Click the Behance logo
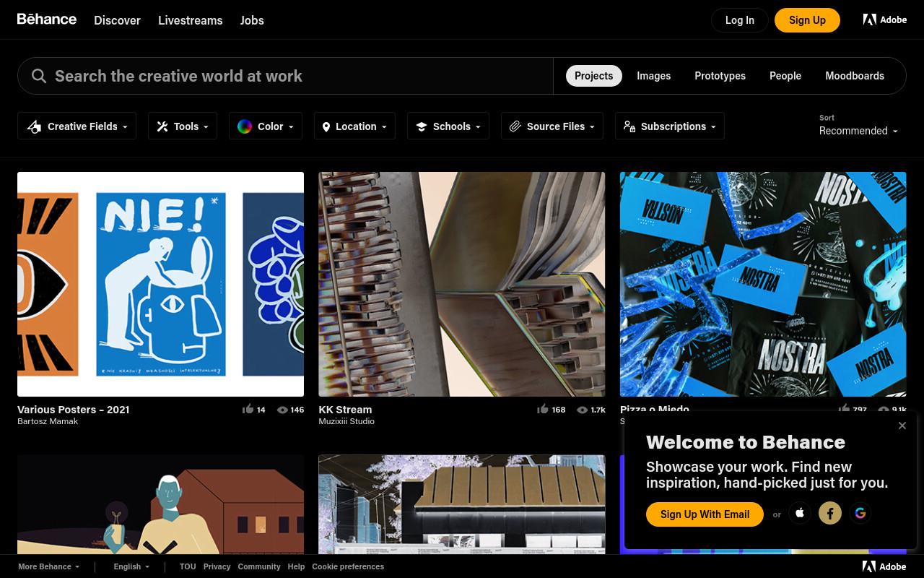The image size is (924, 578). pos(47,20)
